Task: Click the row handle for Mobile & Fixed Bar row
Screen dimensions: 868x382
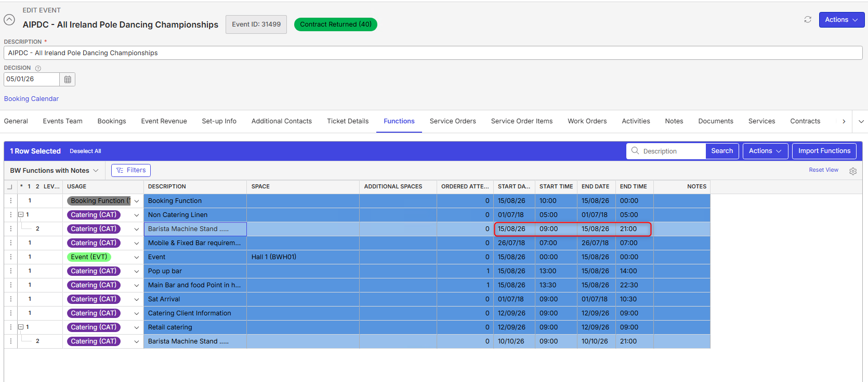Action: click(11, 243)
